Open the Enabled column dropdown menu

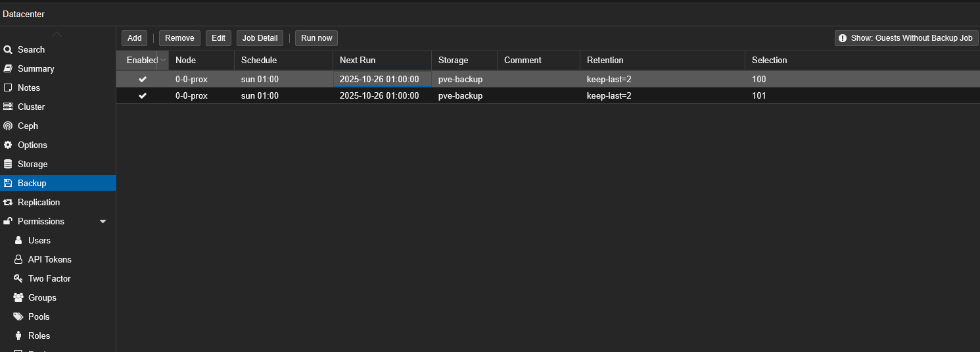tap(162, 60)
